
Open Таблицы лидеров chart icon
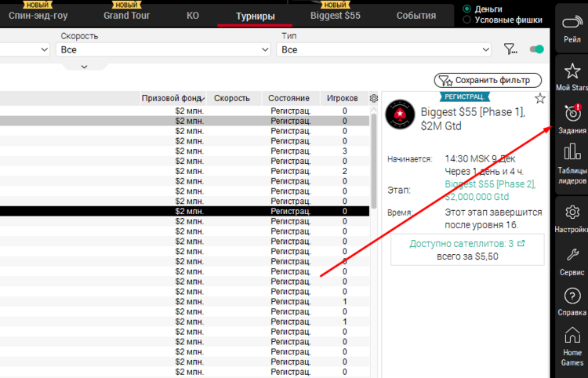572,155
